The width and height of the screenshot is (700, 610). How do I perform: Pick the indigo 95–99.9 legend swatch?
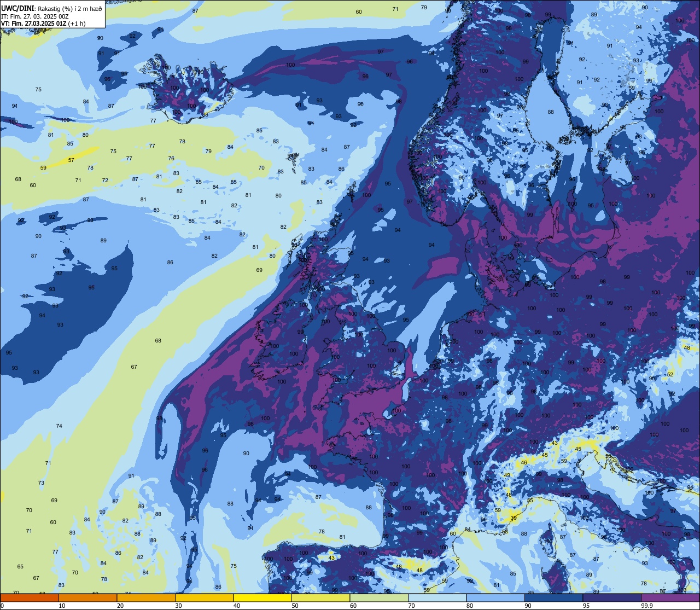tap(612, 597)
